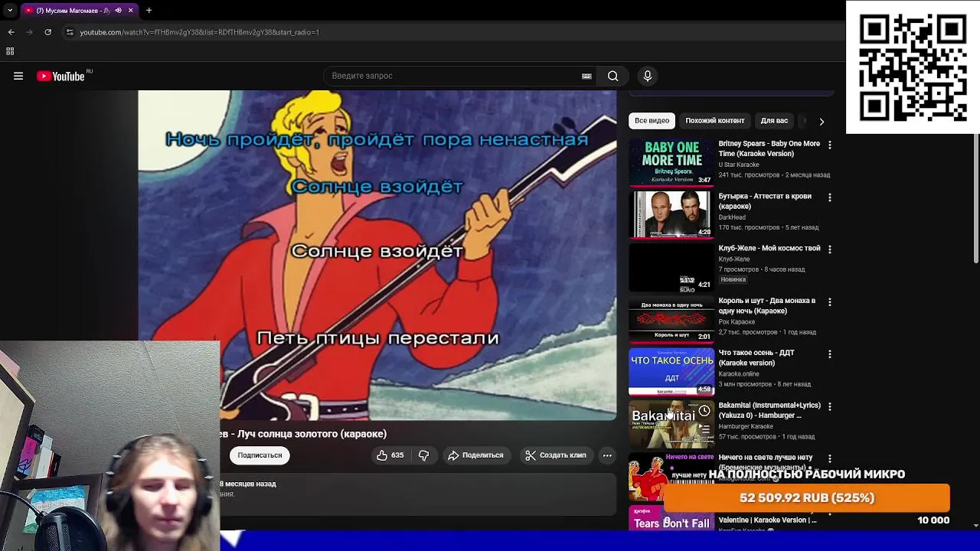Click the 'Создать клип' button
Image resolution: width=980 pixels, height=551 pixels.
point(556,455)
